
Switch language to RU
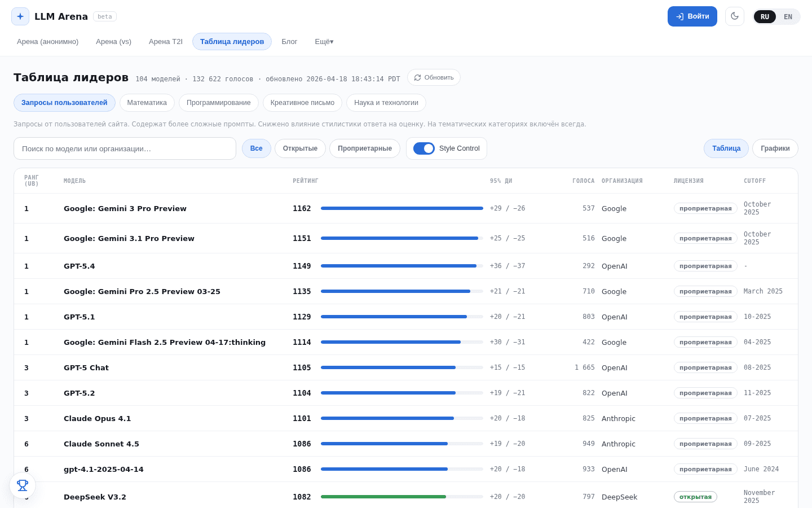point(765,17)
